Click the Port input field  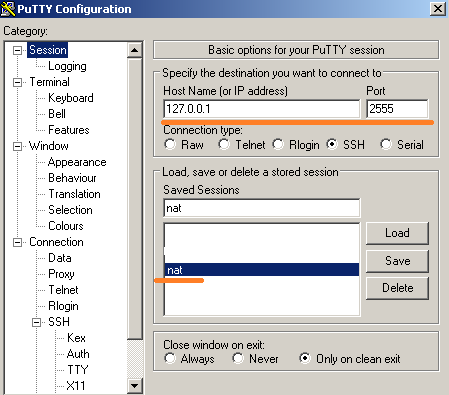397,109
